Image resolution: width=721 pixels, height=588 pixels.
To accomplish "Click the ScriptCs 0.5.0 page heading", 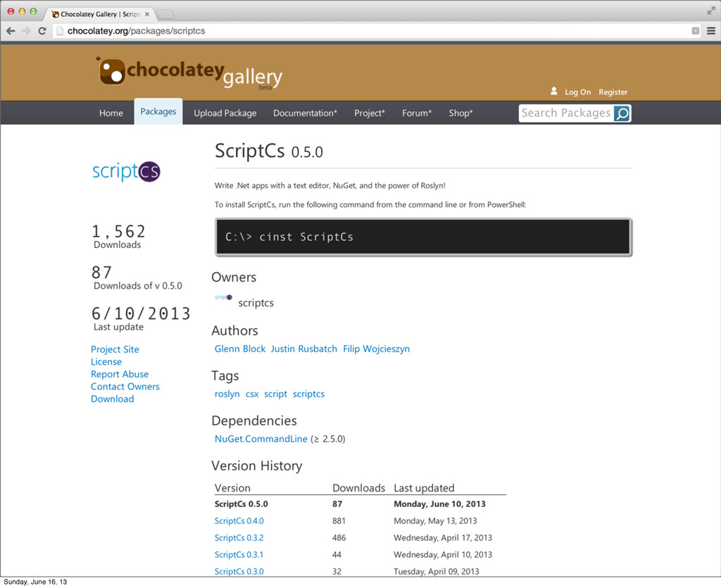I will click(x=269, y=151).
